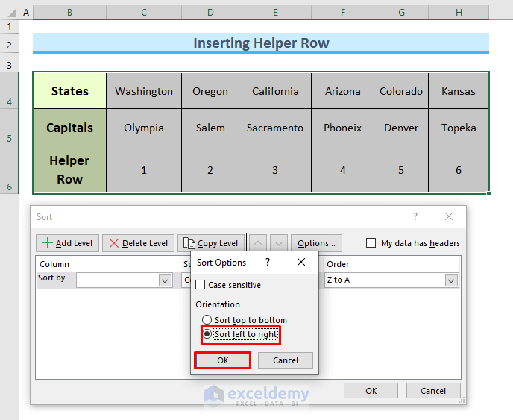Click the Capitals header cell
Screen dimensions: 513x420
[69, 128]
